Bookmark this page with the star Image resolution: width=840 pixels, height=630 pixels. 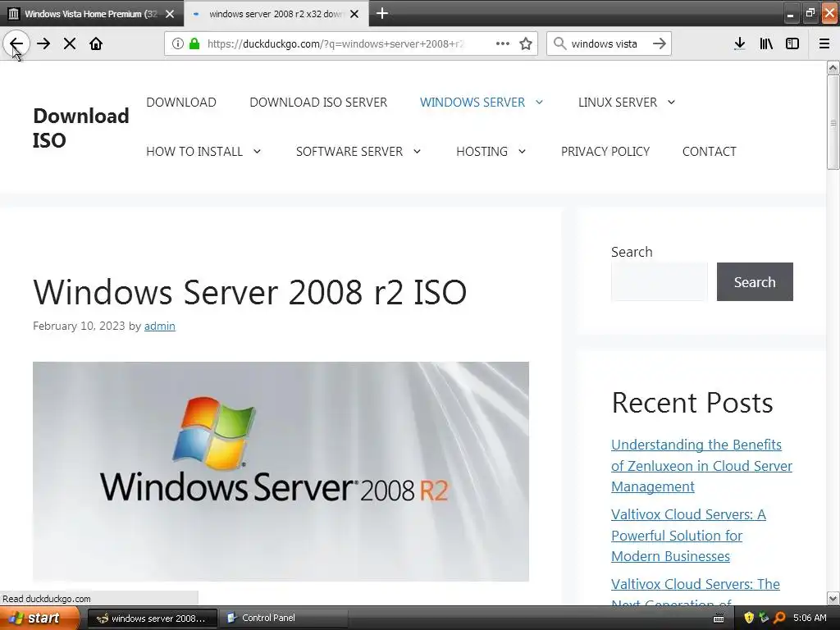pyautogui.click(x=526, y=44)
